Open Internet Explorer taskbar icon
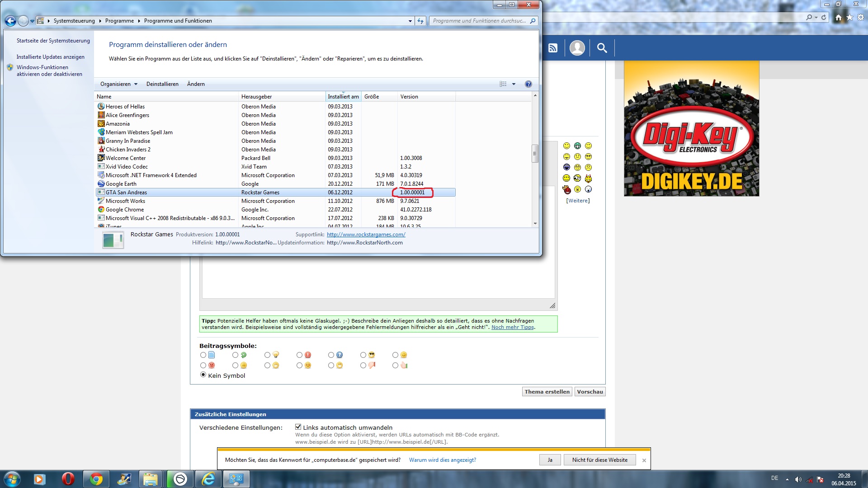 (x=208, y=479)
